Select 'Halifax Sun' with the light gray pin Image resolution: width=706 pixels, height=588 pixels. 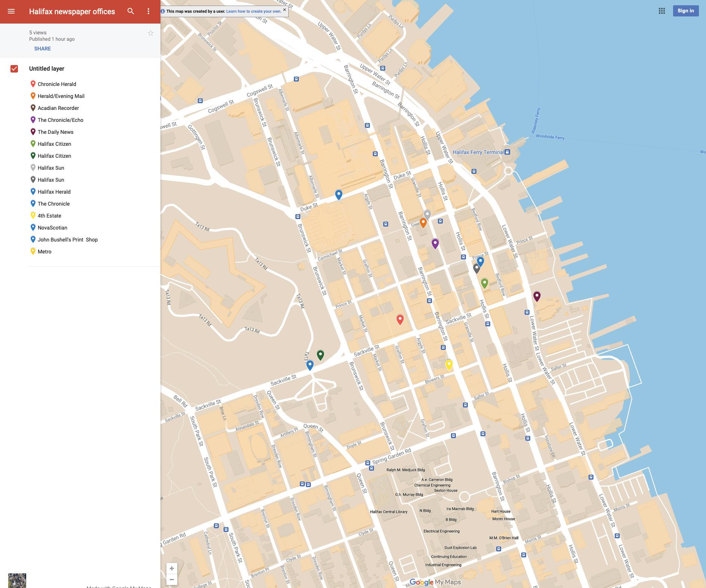[51, 168]
